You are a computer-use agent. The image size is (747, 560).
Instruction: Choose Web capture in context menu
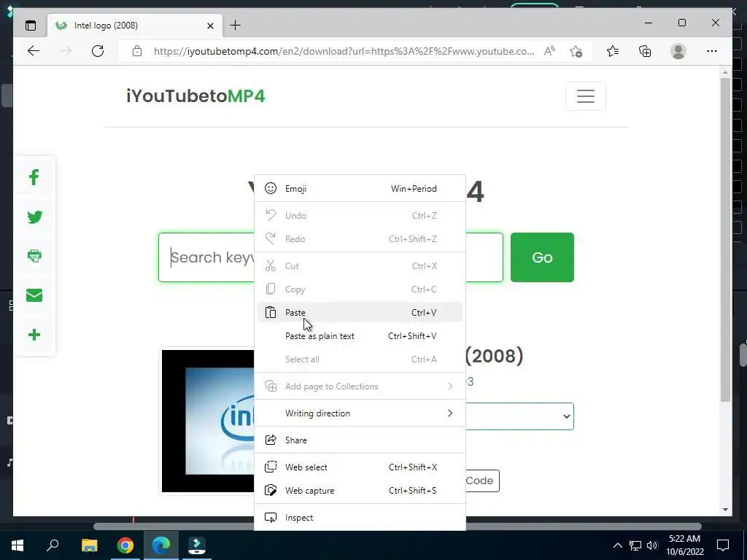[x=360, y=491]
